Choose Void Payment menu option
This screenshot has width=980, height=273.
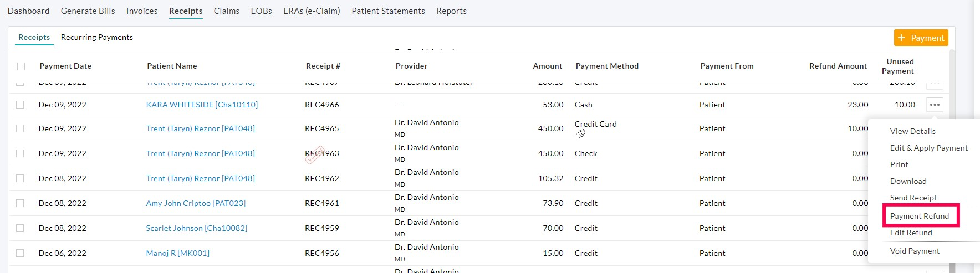coord(915,251)
